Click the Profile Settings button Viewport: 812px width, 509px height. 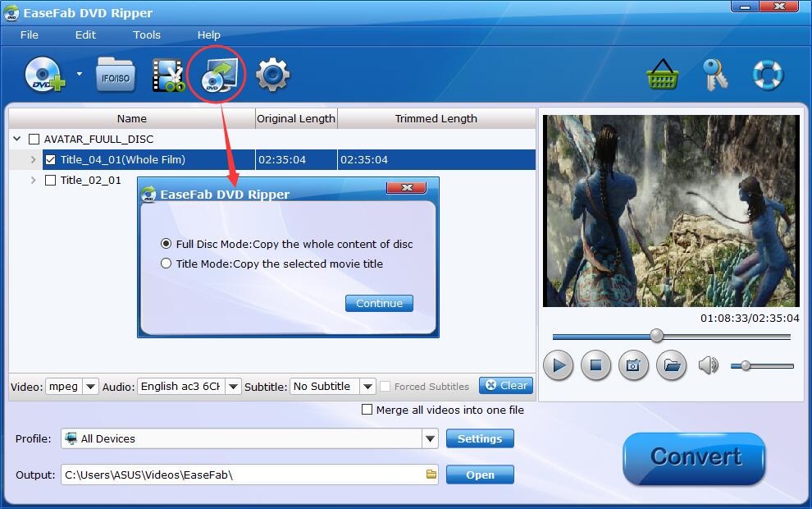tap(480, 438)
